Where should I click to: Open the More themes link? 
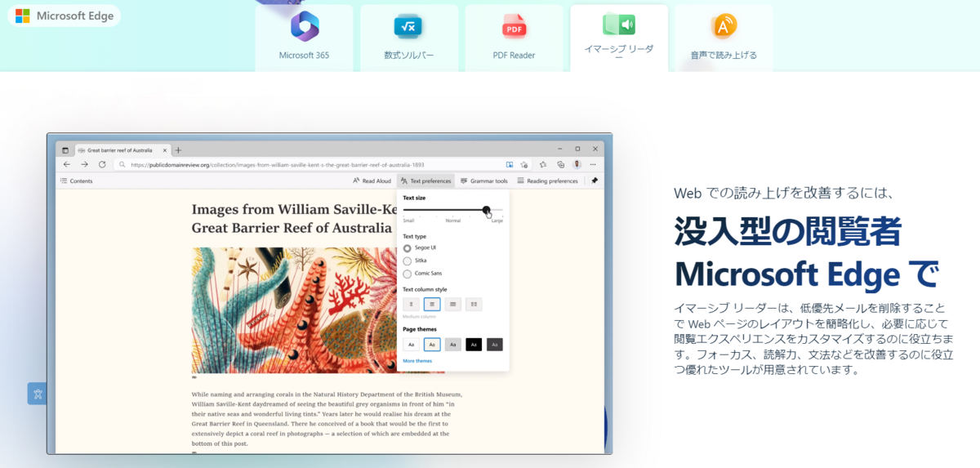click(x=417, y=361)
